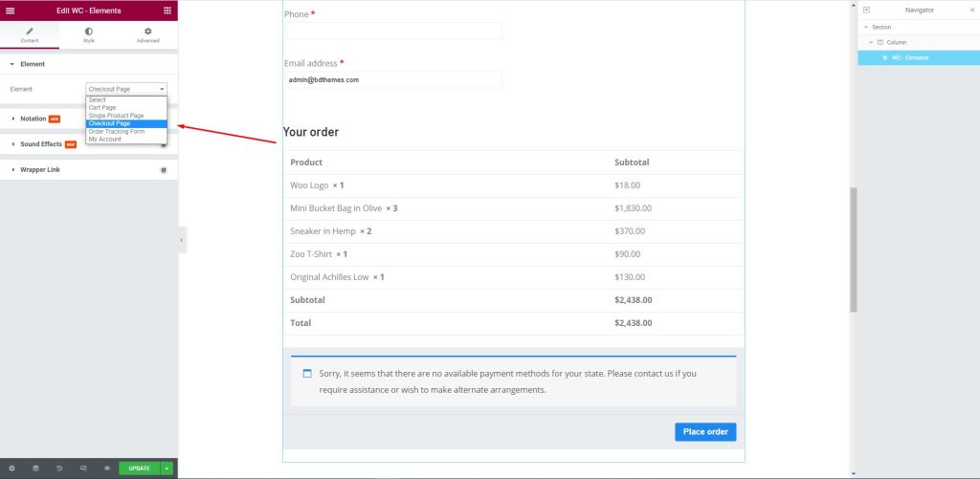Collapse the left editor panel handle
Screen dimensions: 980x479
182,240
